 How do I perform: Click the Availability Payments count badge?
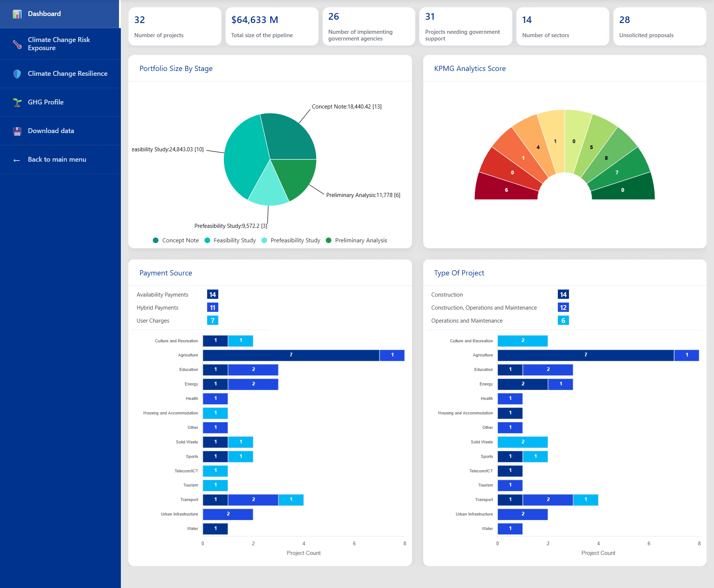coord(212,294)
